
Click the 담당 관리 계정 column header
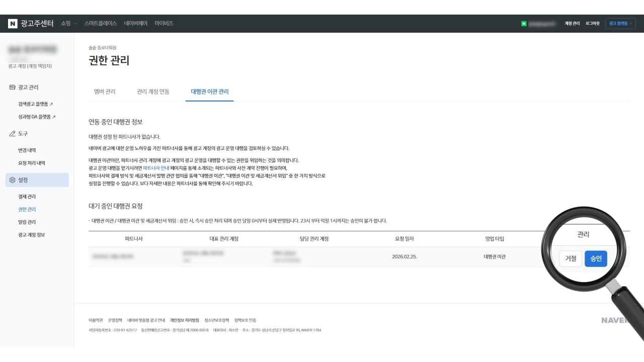(x=314, y=239)
